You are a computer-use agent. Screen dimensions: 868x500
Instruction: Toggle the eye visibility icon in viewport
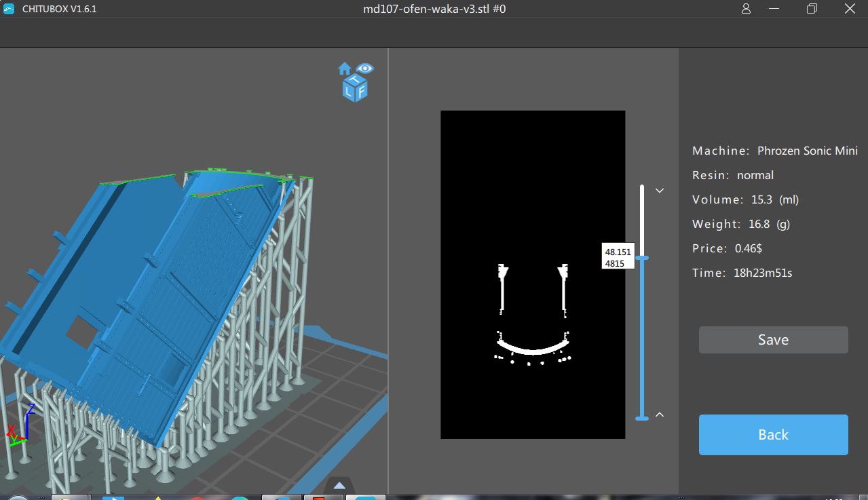click(365, 68)
